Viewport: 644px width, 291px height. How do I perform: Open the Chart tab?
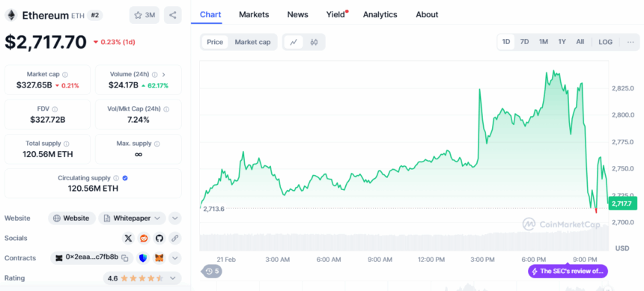tap(210, 15)
